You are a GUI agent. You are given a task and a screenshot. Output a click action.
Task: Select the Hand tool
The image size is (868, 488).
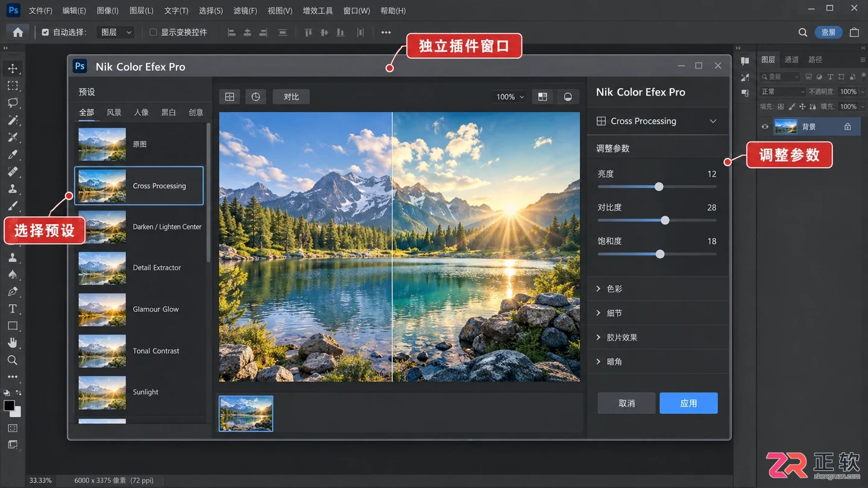[x=13, y=343]
